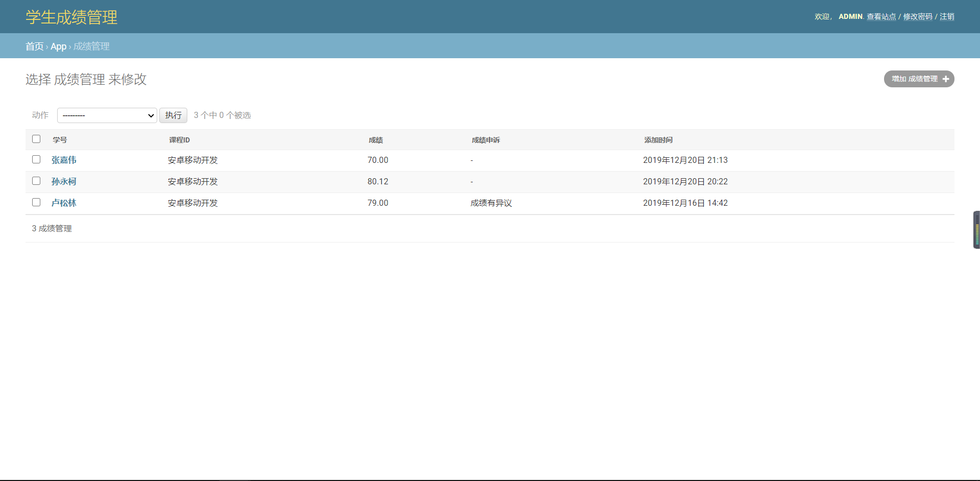Check the checkbox for row 孙永柯
The image size is (980, 481).
point(36,181)
